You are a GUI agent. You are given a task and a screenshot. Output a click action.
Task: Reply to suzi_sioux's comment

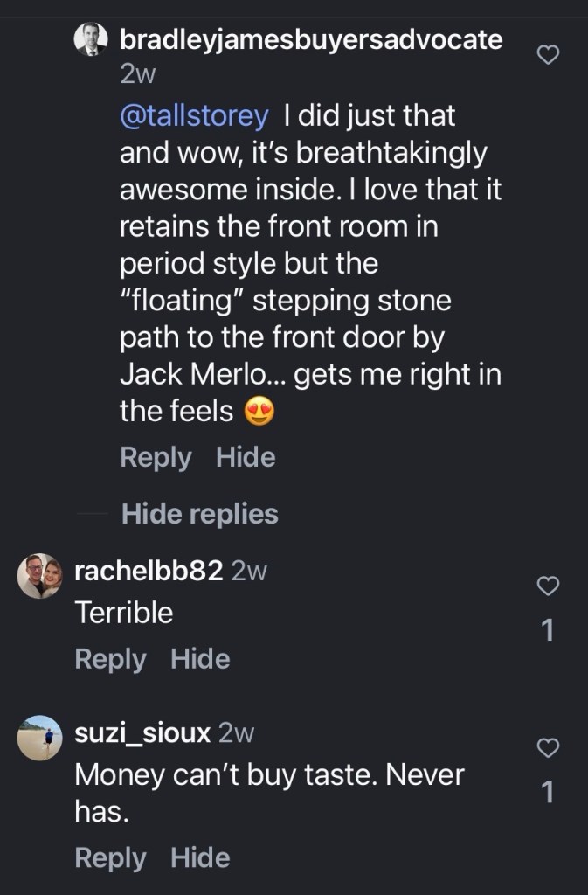(x=110, y=857)
